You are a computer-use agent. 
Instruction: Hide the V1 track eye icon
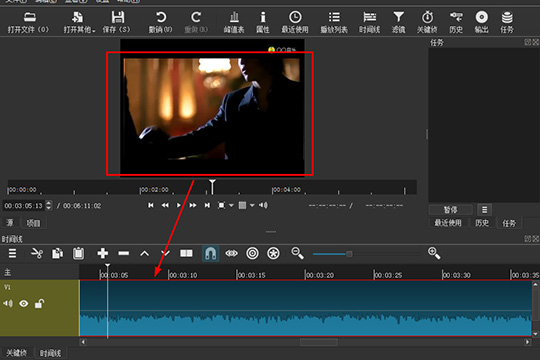pyautogui.click(x=24, y=304)
